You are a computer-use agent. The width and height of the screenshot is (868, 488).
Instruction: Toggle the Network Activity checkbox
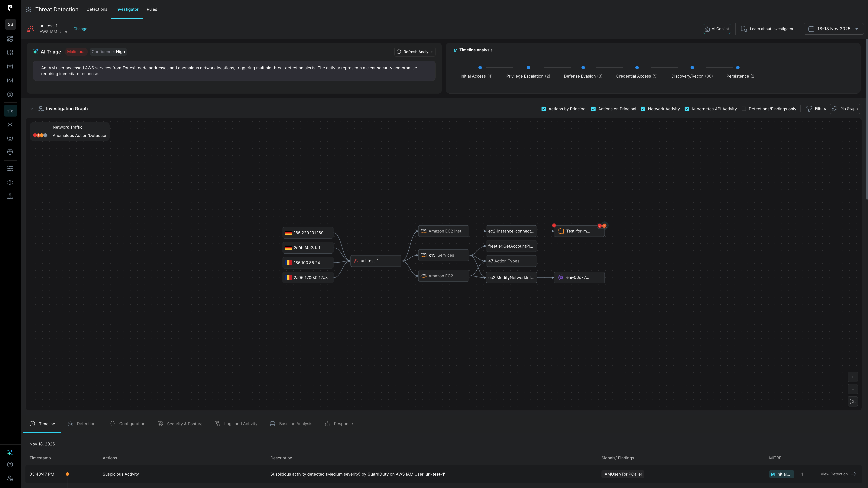tap(643, 109)
